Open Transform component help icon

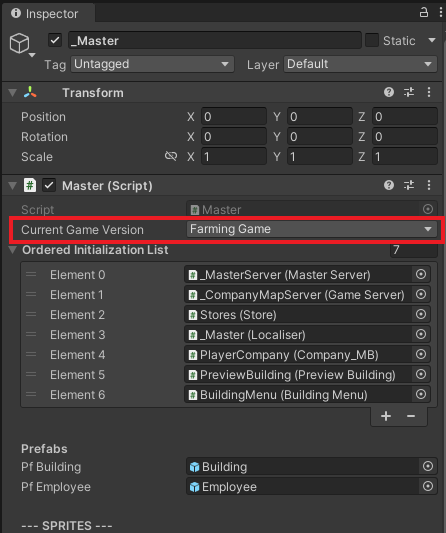389,92
